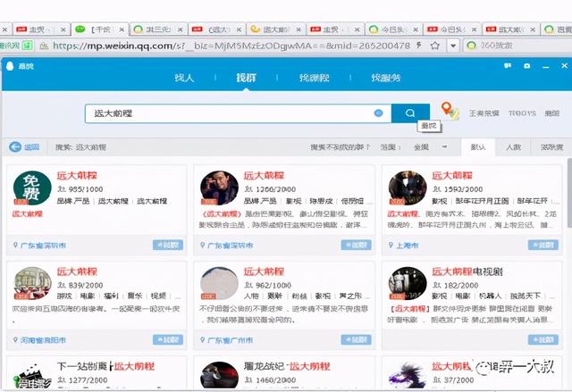Click the location link of the 985/1000 group
The height and width of the screenshot is (392, 572).
pyautogui.click(x=43, y=246)
